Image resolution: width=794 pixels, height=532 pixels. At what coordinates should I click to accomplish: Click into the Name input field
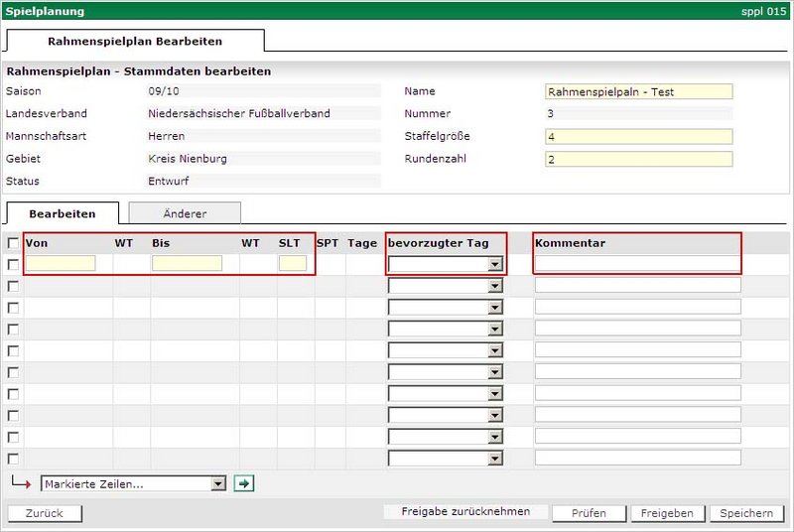point(638,91)
